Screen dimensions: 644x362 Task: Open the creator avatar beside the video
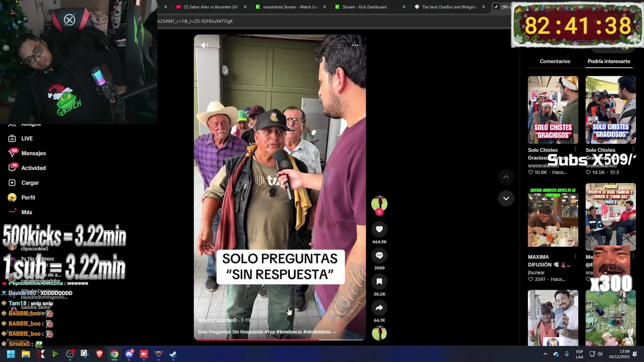tap(379, 203)
